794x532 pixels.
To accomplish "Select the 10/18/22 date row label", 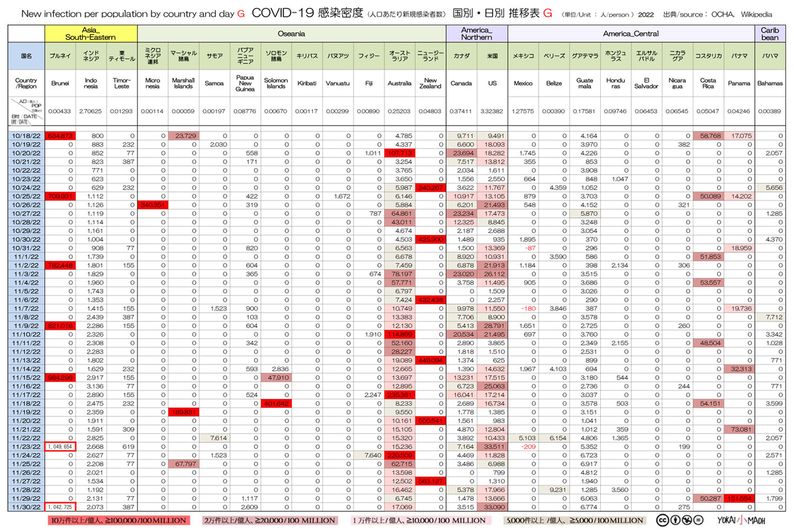I will 26,136.
